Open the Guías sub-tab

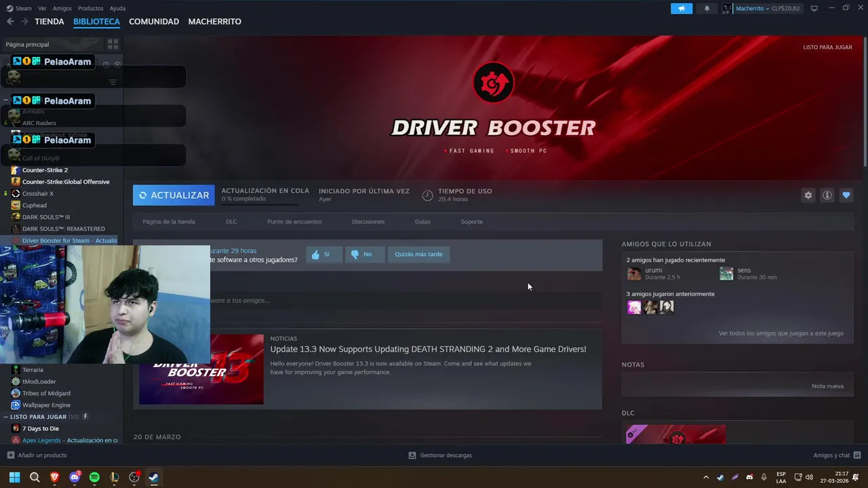422,222
